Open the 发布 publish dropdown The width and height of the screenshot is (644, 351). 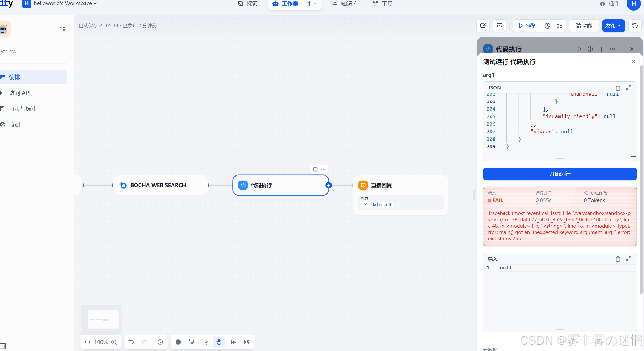(x=613, y=26)
